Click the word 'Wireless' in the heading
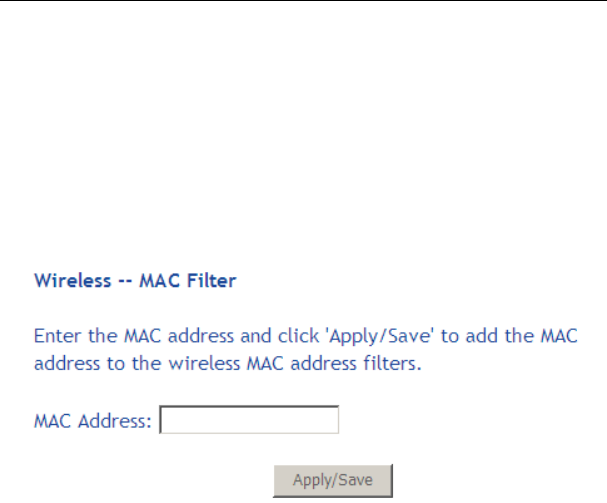 tap(72, 280)
